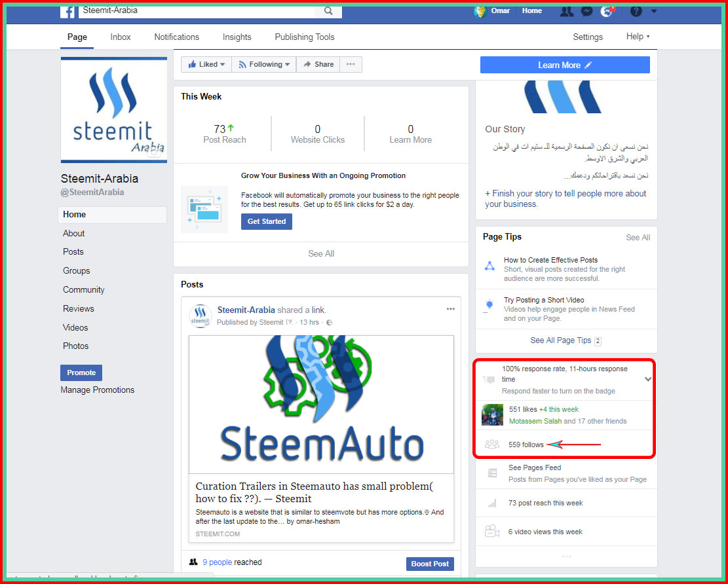Click the question mark quick help icon

(636, 11)
